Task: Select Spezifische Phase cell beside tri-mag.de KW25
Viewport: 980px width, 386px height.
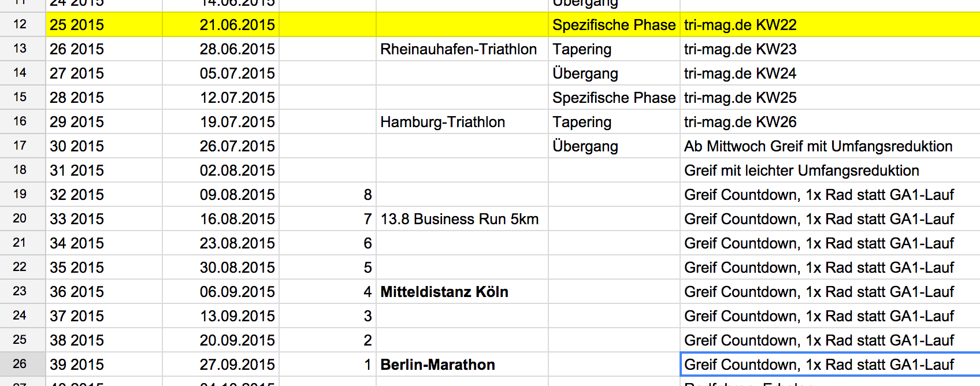Action: (614, 98)
